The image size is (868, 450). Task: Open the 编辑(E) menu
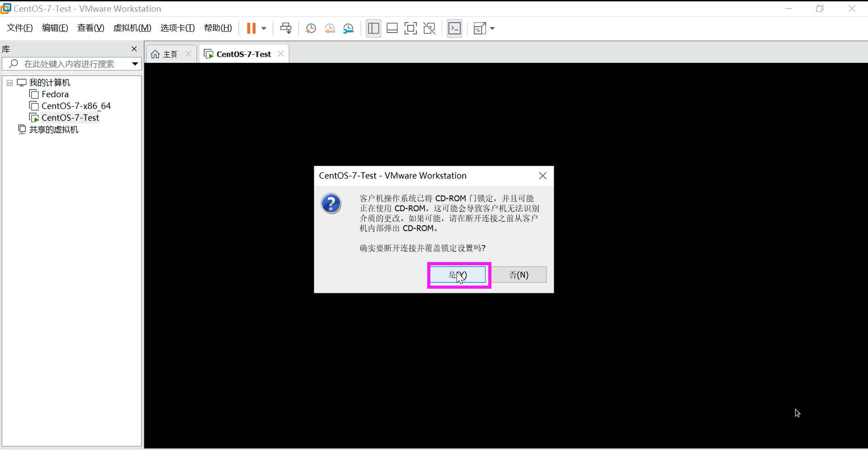(55, 28)
